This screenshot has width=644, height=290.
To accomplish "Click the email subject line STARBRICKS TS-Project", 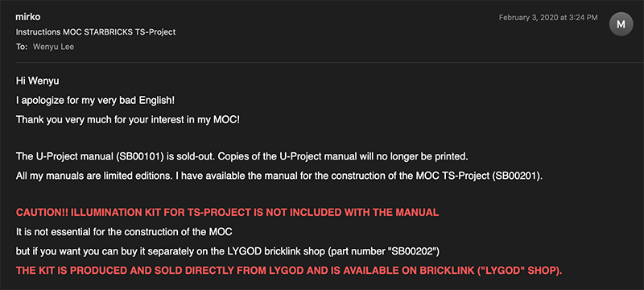I will tap(96, 32).
